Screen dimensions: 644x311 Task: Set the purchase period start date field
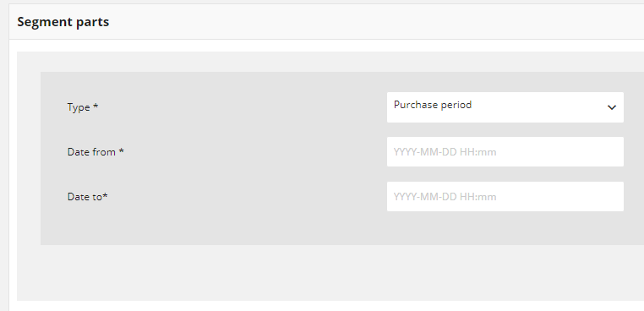click(505, 151)
